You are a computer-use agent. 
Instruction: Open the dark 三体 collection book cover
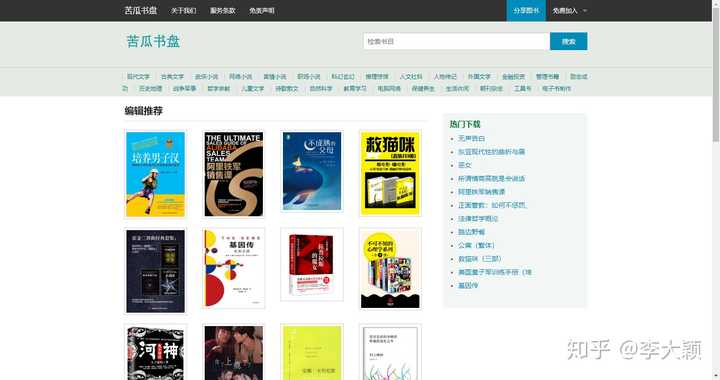156,271
